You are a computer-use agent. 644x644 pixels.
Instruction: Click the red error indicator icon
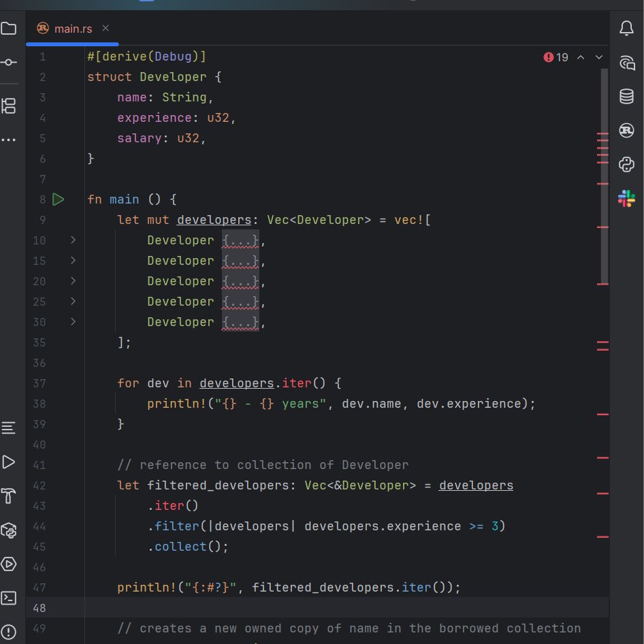[548, 57]
